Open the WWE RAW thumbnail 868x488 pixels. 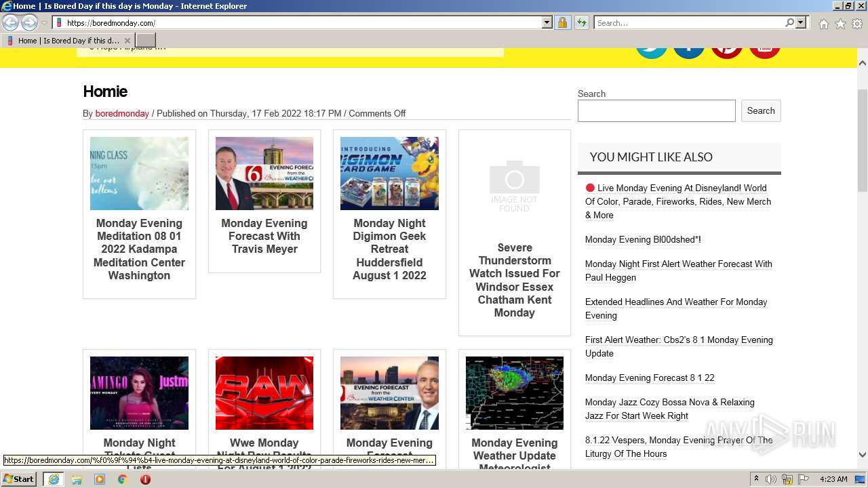[x=264, y=393]
